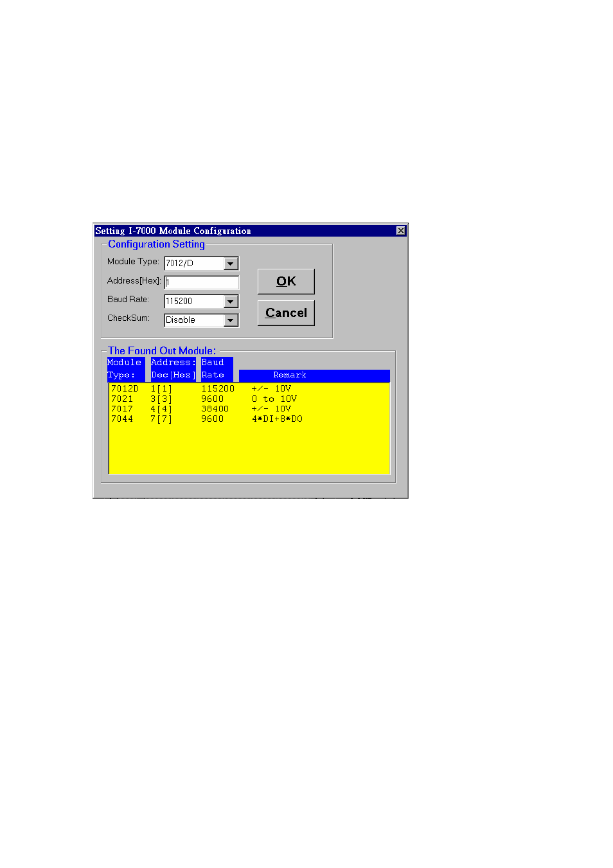The image size is (613, 868).
Task: Select the 7044 module row
Action: tap(249, 419)
